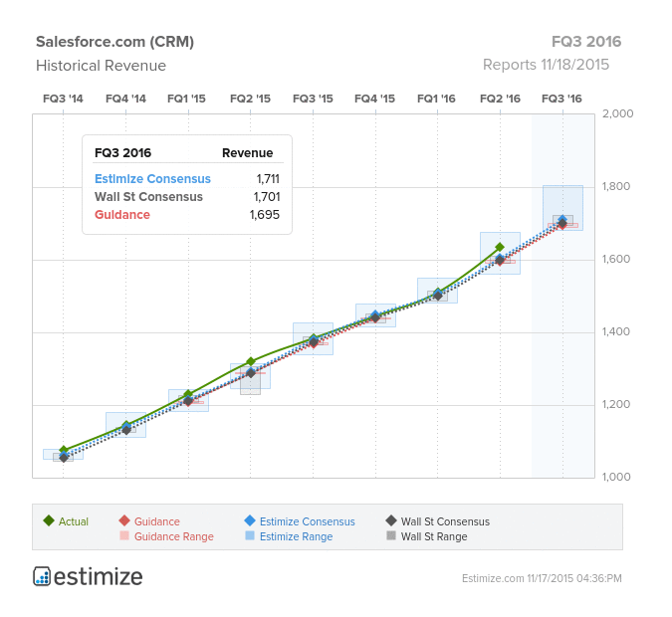Click the FQ3 '14 axis label

pos(63,99)
